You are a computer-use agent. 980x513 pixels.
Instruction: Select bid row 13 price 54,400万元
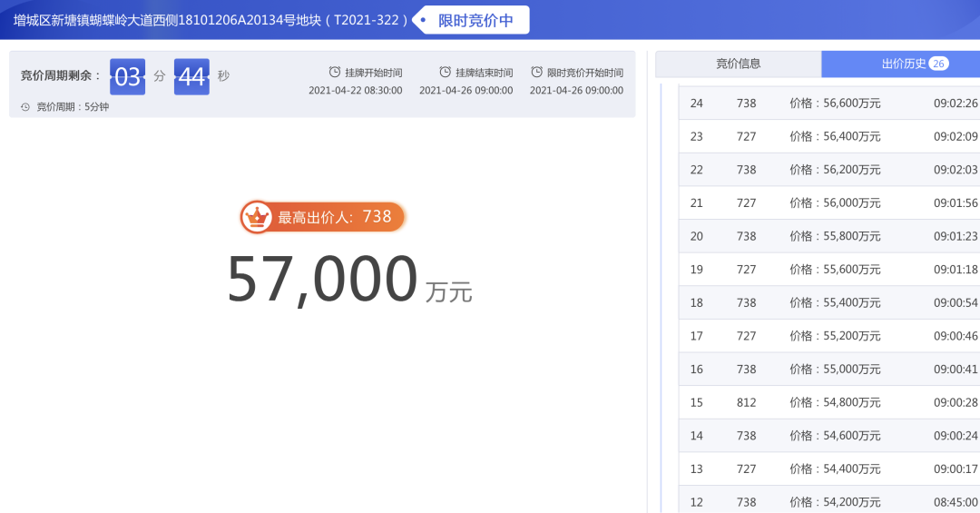(x=835, y=469)
